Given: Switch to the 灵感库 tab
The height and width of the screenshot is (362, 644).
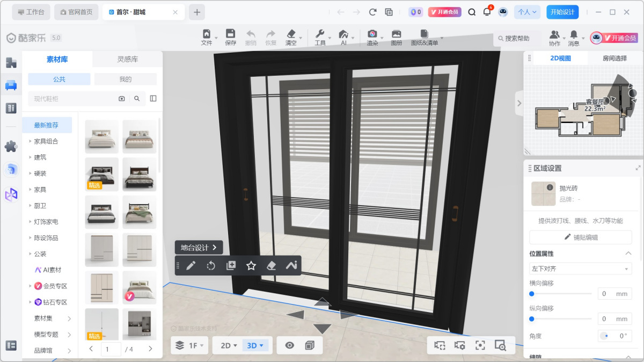Looking at the screenshot, I should pyautogui.click(x=127, y=59).
